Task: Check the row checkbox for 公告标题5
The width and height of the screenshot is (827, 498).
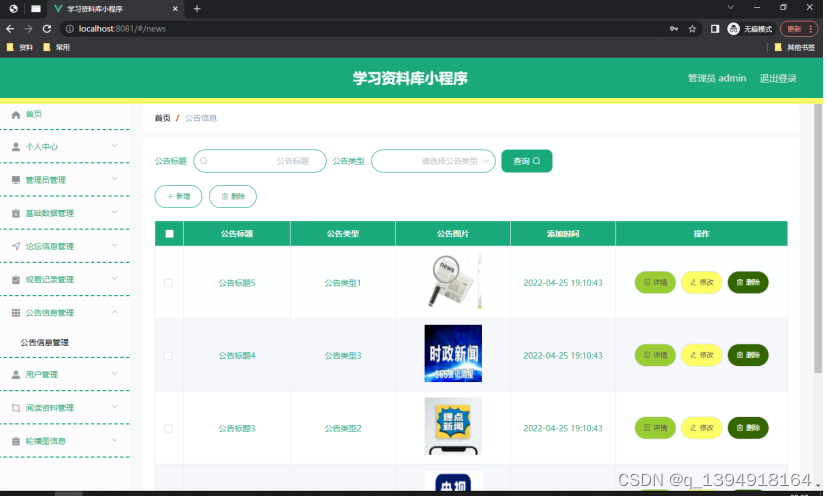Action: pyautogui.click(x=168, y=283)
